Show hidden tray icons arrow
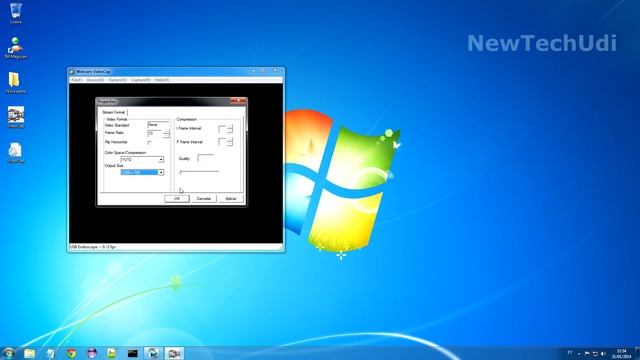The height and width of the screenshot is (360, 640). [579, 354]
